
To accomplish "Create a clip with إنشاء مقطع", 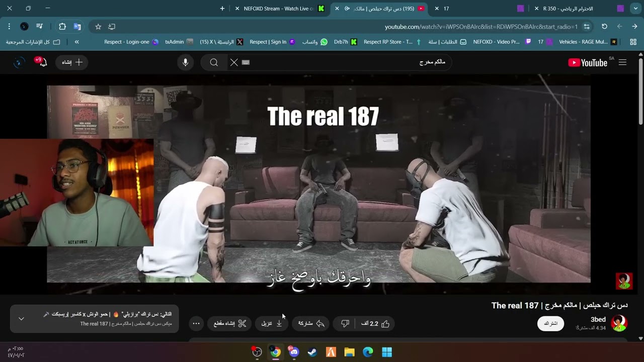I will coord(229,323).
